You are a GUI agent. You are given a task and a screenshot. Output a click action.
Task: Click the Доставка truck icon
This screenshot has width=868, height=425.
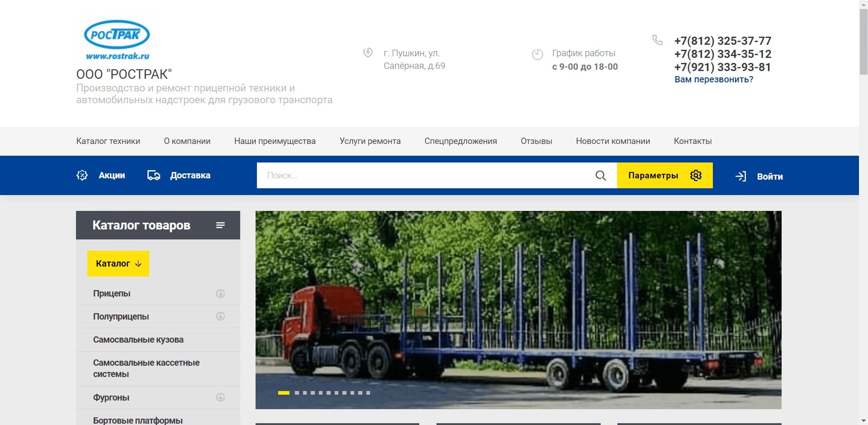click(154, 175)
